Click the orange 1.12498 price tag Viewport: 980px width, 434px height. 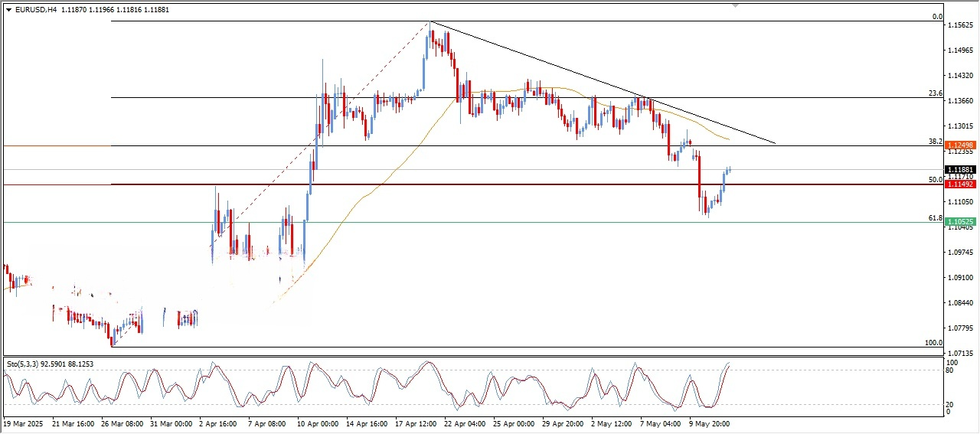click(x=959, y=145)
